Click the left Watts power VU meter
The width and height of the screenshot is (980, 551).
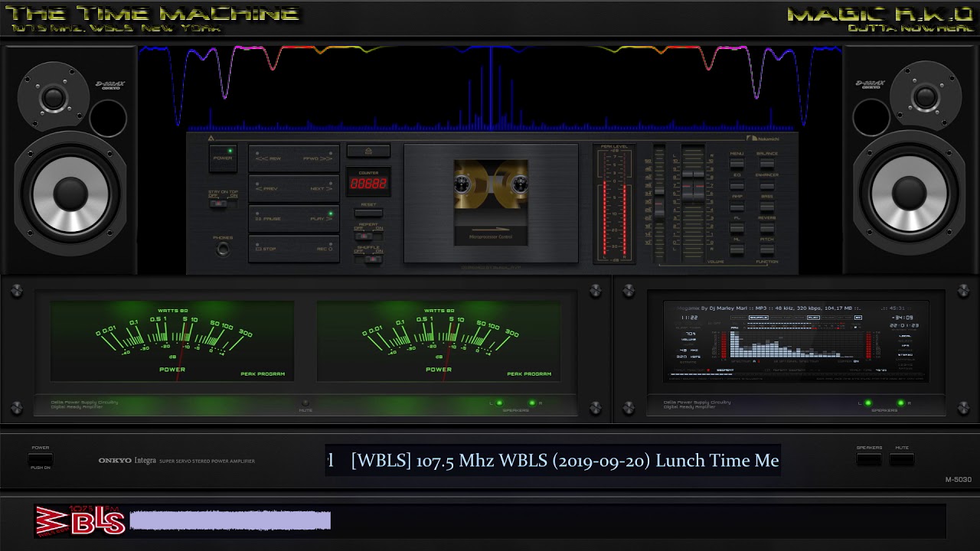point(172,341)
